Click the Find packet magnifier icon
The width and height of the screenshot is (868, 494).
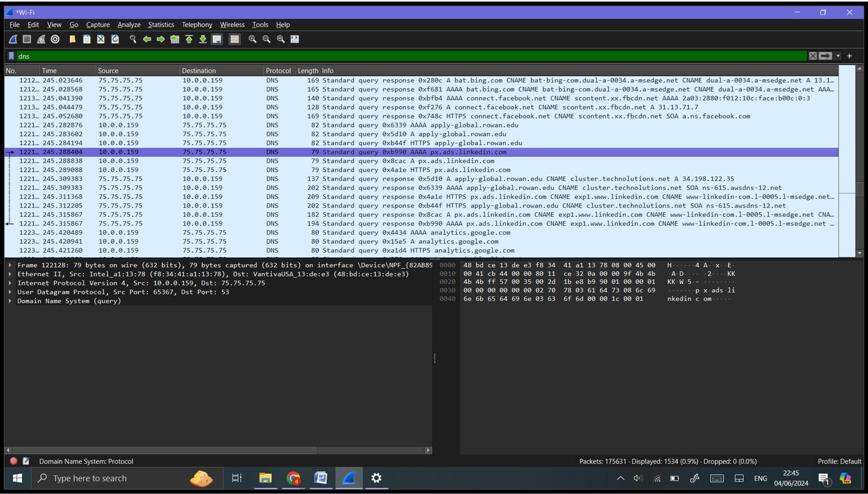coord(132,39)
